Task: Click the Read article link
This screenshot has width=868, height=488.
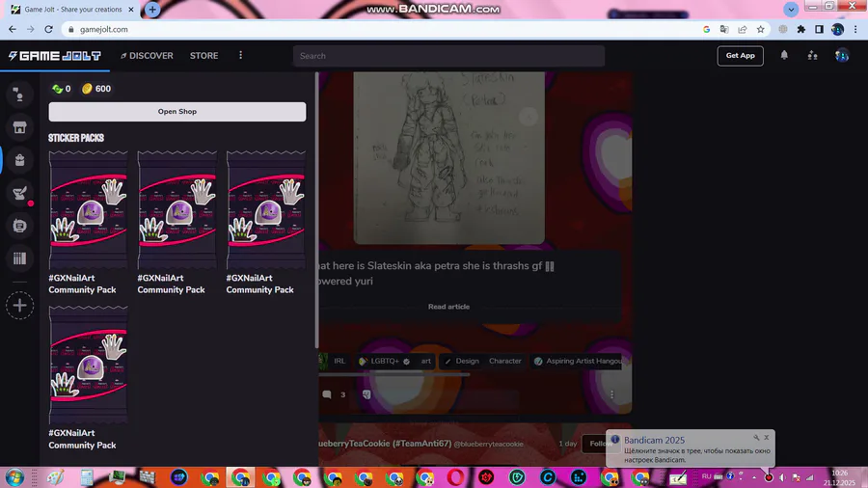Action: click(448, 307)
